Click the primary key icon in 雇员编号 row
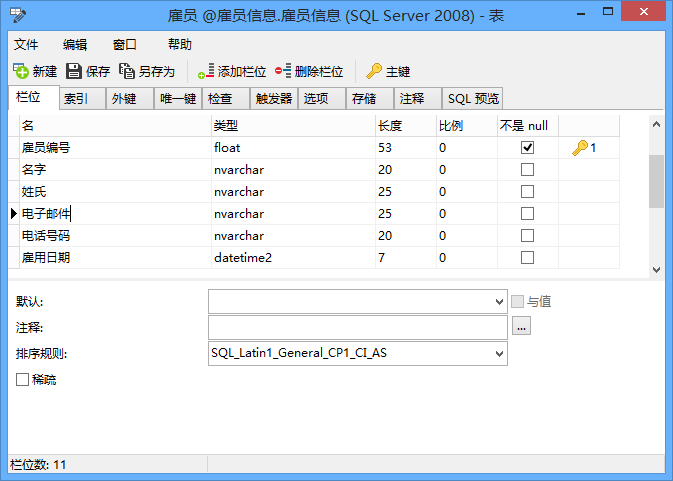Image resolution: width=673 pixels, height=481 pixels. click(x=580, y=148)
